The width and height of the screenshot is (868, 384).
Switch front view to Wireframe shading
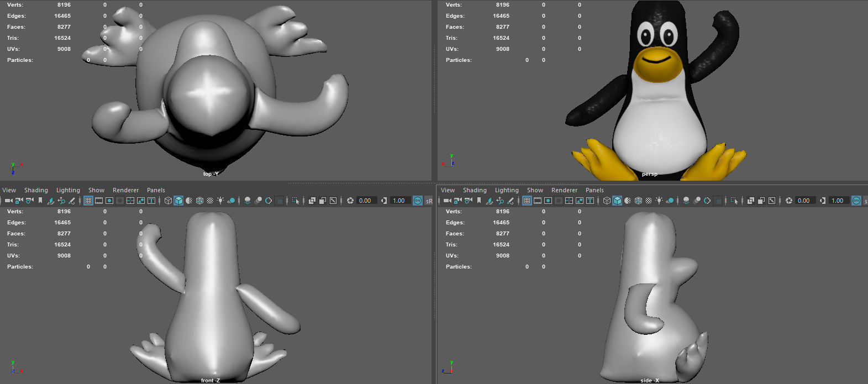[x=168, y=201]
